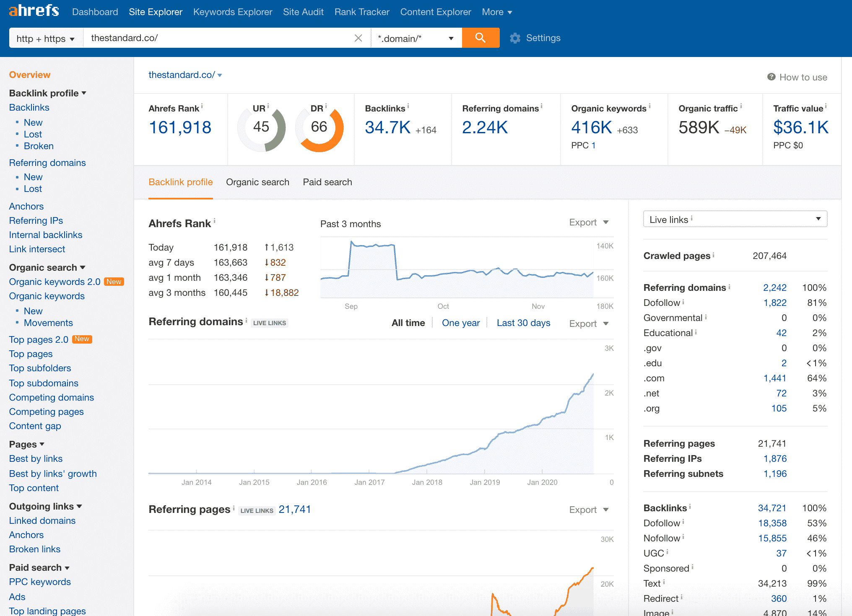
Task: Select the Backlink profile tab
Action: (x=181, y=182)
